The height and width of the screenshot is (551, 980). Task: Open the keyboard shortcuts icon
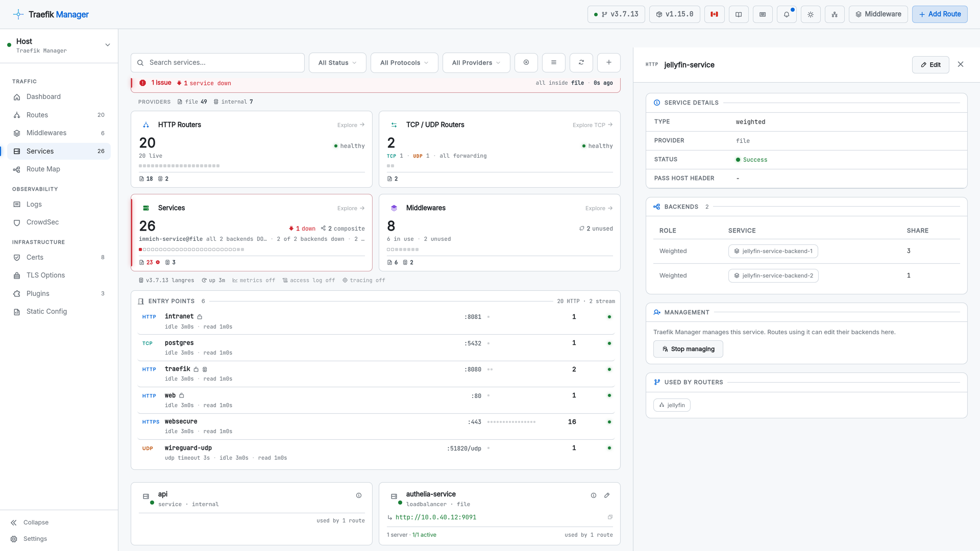tap(763, 14)
